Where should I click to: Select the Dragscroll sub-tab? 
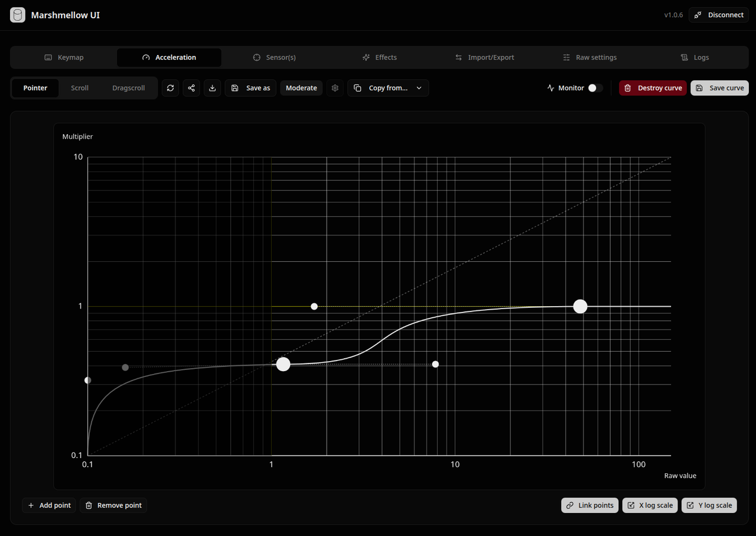(x=128, y=88)
